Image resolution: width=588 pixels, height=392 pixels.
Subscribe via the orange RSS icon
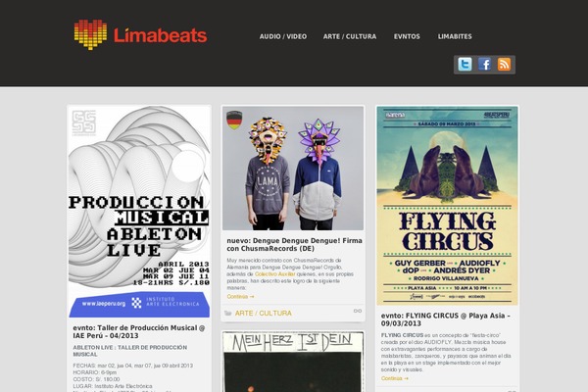(504, 64)
